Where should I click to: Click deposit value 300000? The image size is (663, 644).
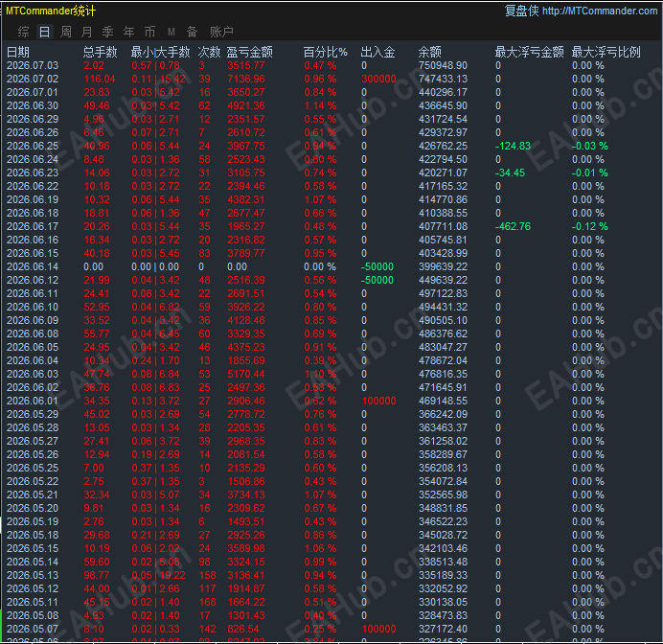coord(378,80)
